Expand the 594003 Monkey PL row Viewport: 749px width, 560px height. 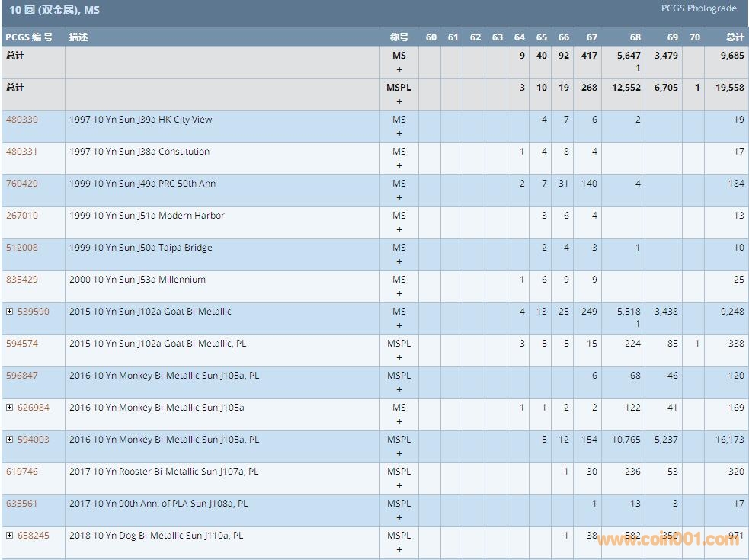pyautogui.click(x=10, y=440)
